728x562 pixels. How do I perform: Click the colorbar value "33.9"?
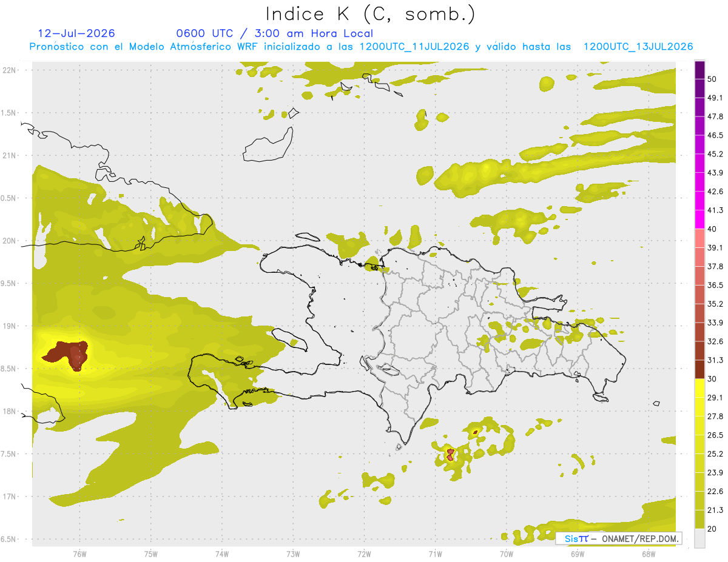point(715,323)
